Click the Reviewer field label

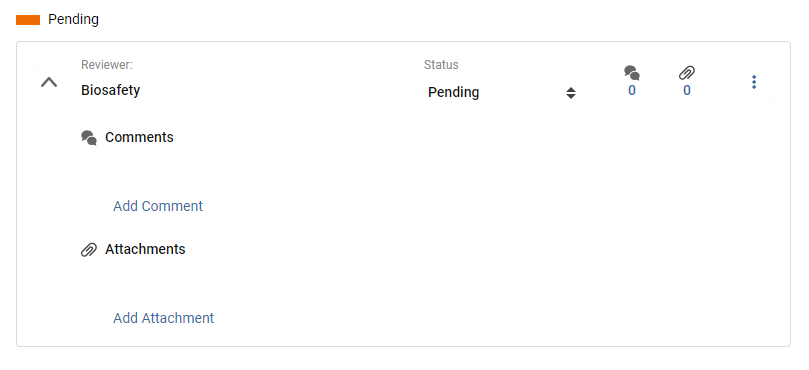click(x=107, y=65)
